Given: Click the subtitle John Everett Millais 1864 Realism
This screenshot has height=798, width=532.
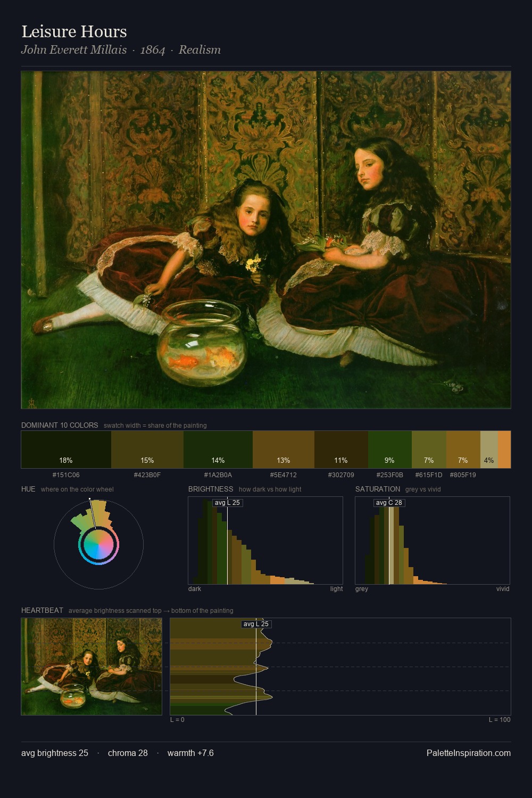Looking at the screenshot, I should (121, 50).
